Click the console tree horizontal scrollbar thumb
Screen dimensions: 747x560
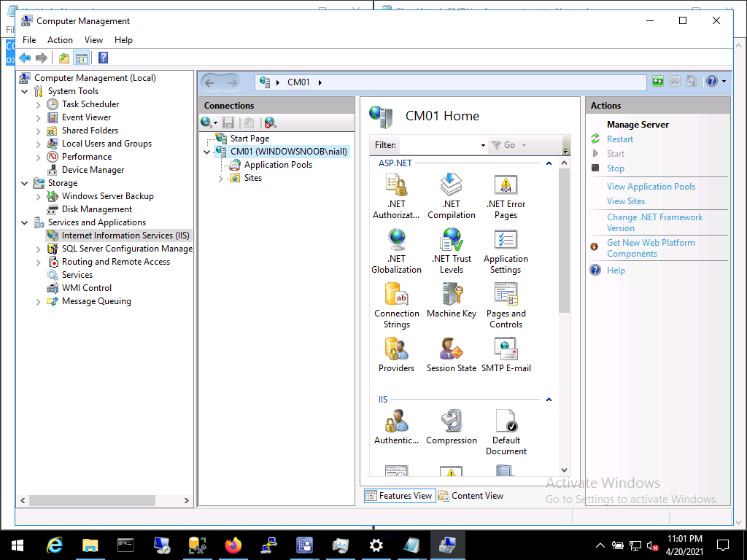[92, 500]
